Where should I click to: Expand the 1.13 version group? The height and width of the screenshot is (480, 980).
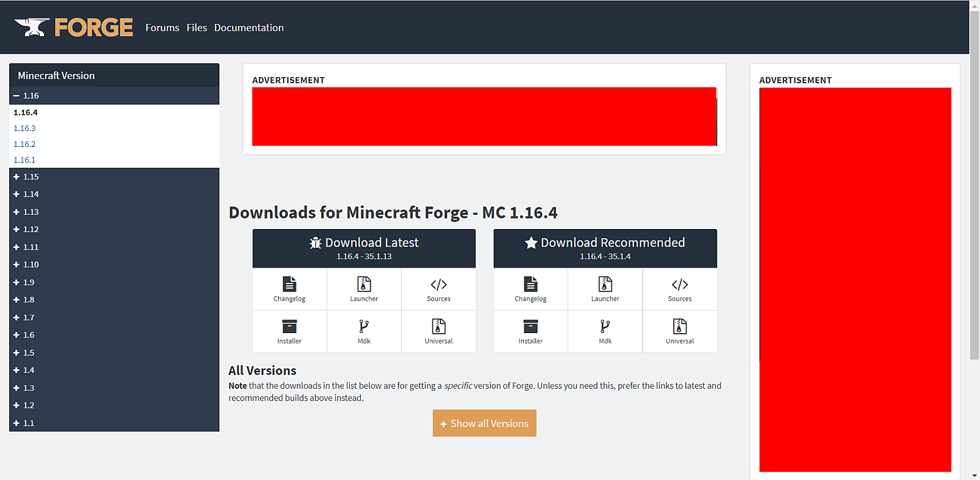[114, 212]
